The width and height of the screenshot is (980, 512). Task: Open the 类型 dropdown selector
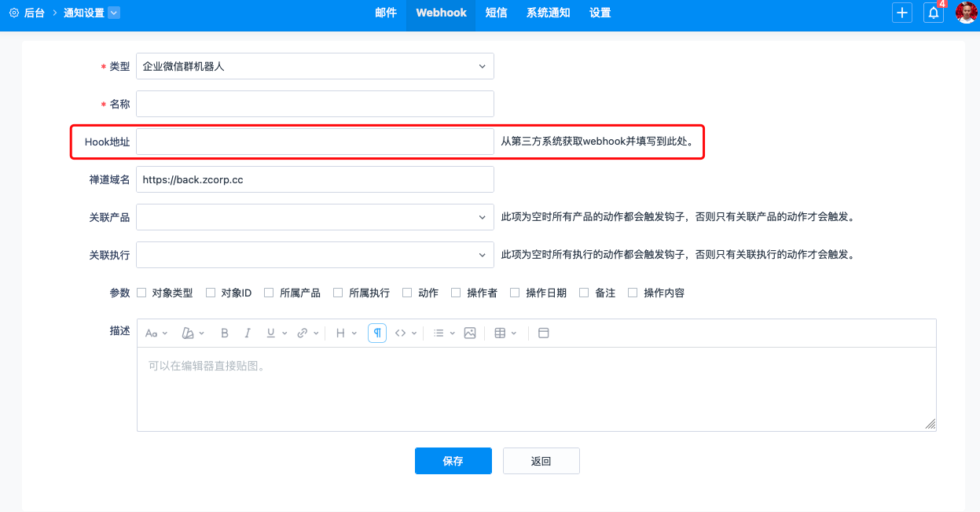[314, 67]
